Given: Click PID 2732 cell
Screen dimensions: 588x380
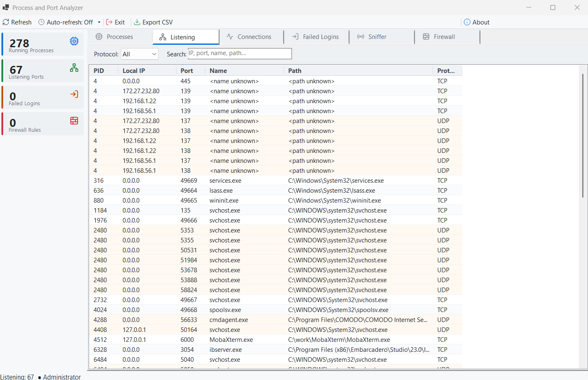Looking at the screenshot, I should pos(100,300).
